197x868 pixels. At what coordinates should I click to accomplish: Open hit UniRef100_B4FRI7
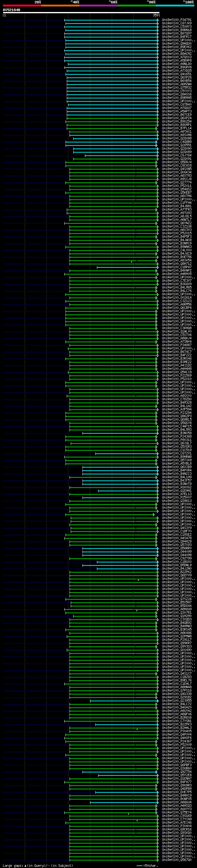point(176,37)
